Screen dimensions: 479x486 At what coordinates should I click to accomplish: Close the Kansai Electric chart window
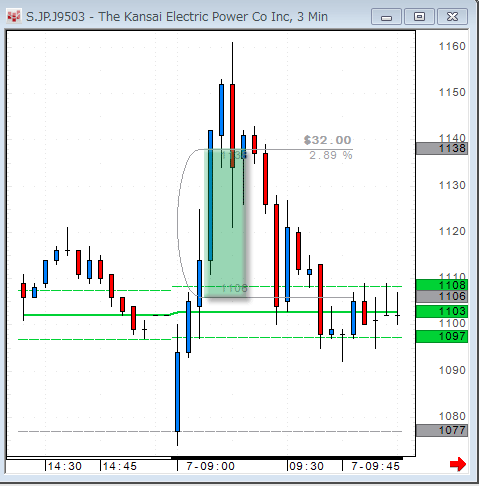[x=452, y=17]
